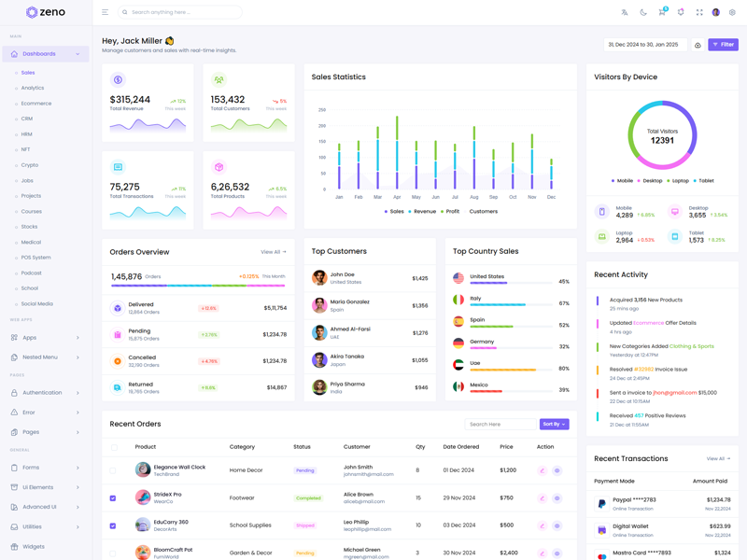Click the cloud download icon beside Filter

[698, 45]
